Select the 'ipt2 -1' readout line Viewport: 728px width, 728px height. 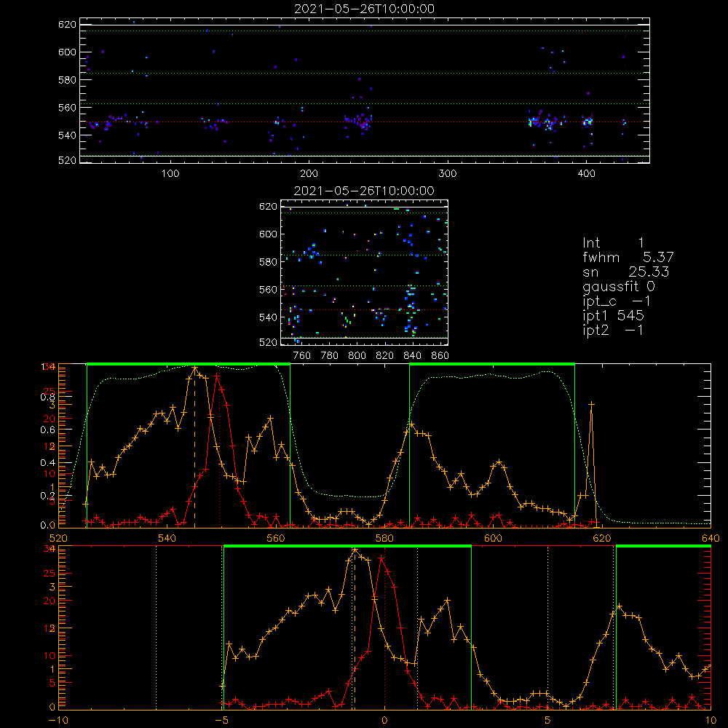613,330
